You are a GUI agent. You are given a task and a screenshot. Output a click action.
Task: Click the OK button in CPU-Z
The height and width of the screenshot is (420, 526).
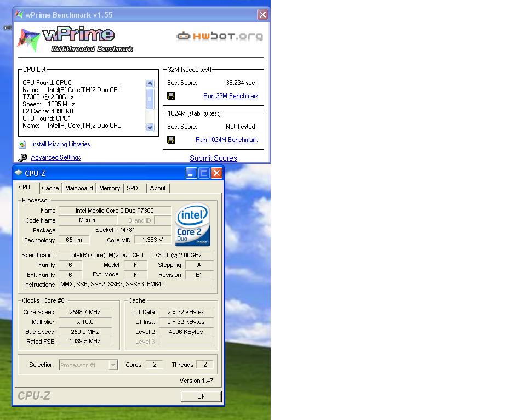pos(201,396)
